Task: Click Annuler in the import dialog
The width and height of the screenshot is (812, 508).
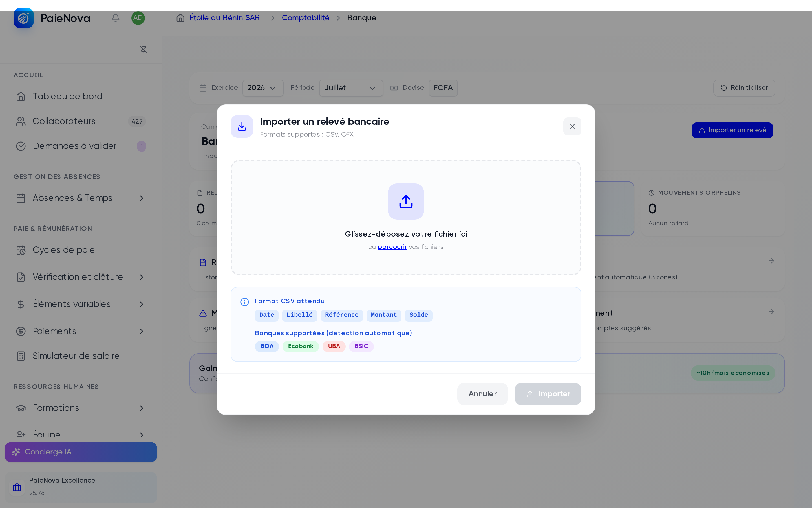Action: [x=482, y=394]
